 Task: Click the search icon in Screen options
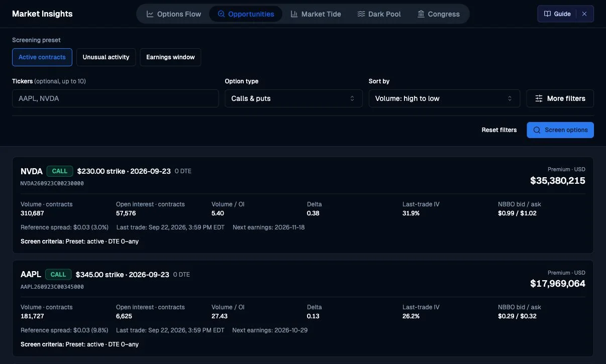pos(537,130)
